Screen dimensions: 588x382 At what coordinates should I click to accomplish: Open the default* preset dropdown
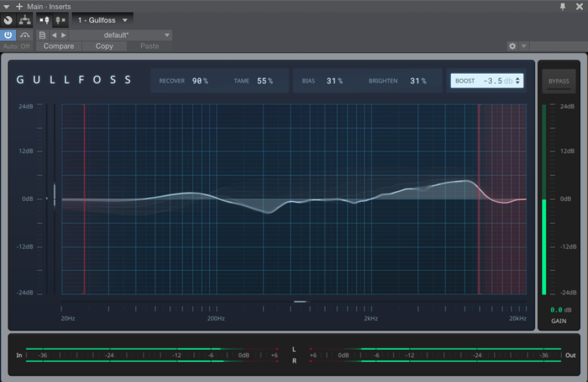tap(120, 35)
